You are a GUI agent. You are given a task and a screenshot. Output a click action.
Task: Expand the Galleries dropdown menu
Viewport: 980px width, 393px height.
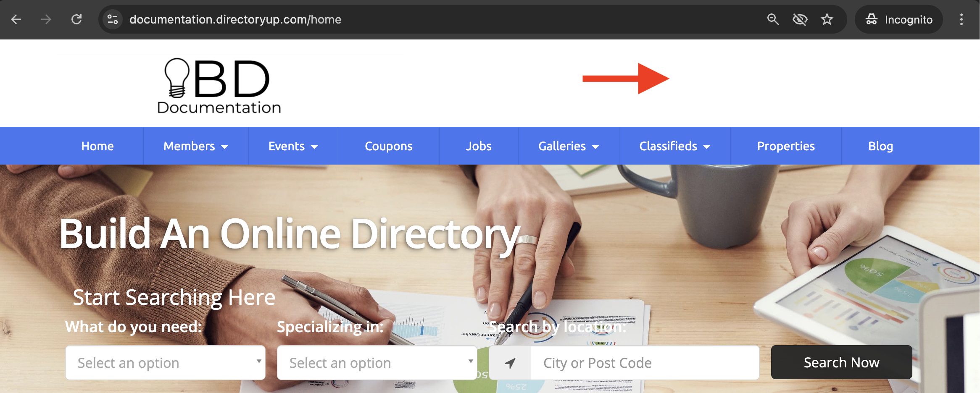(x=569, y=146)
